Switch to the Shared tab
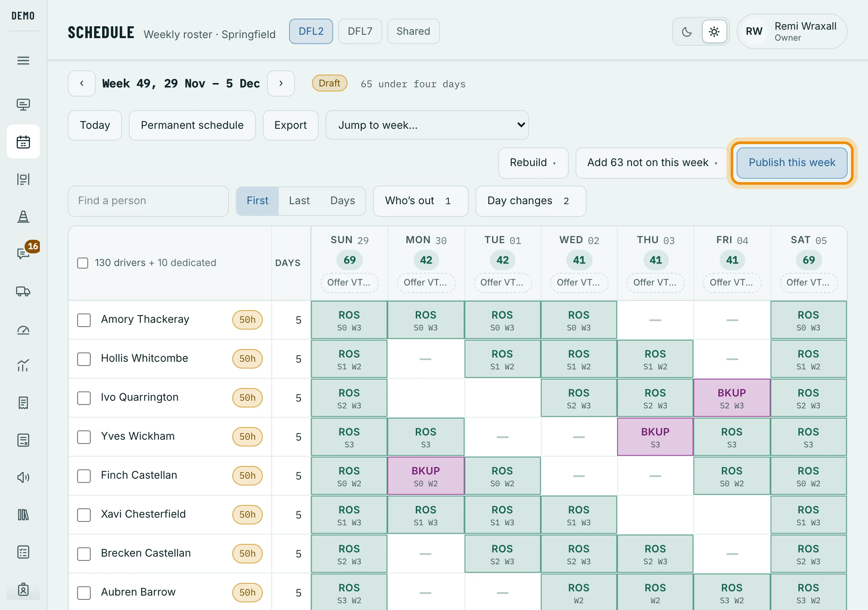The height and width of the screenshot is (610, 868). pyautogui.click(x=413, y=31)
